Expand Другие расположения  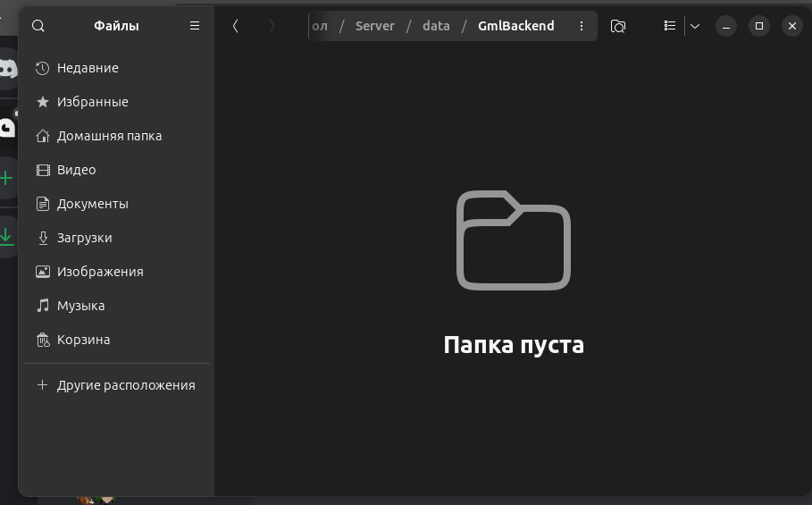click(125, 385)
